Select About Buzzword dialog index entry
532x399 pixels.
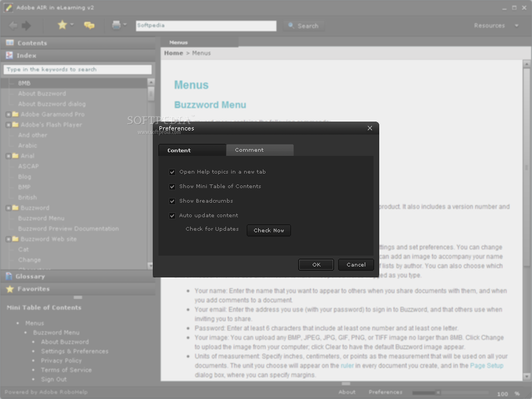52,104
